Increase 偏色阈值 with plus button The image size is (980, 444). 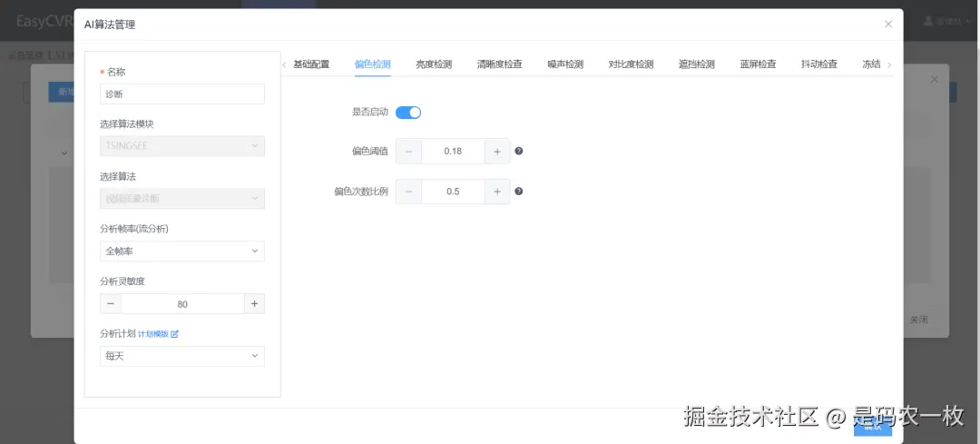pyautogui.click(x=497, y=152)
